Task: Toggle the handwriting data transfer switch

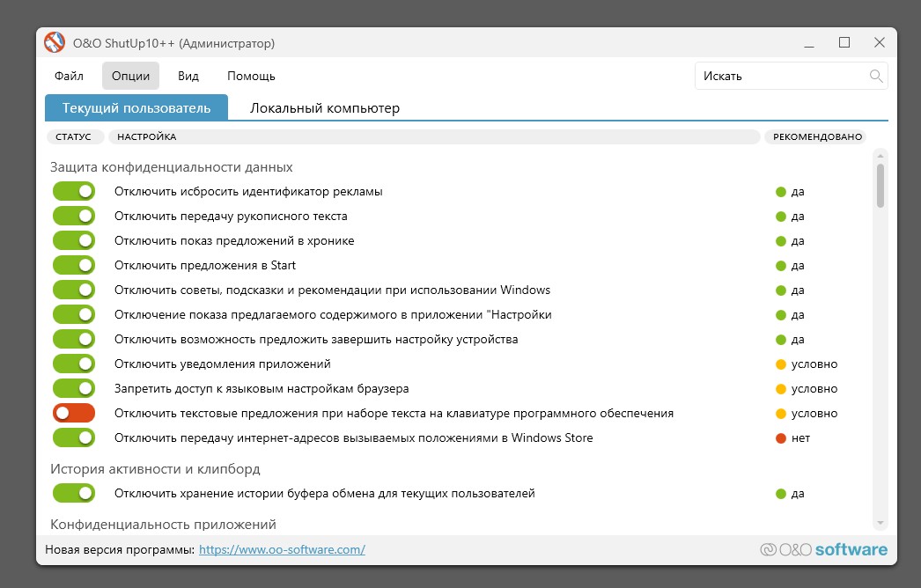Action: pyautogui.click(x=74, y=217)
